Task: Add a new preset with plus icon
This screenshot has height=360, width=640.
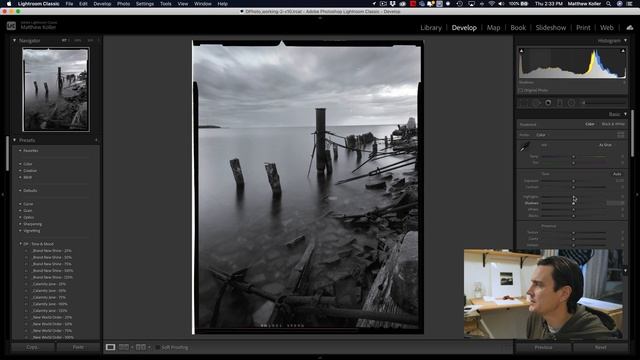Action: [96, 140]
